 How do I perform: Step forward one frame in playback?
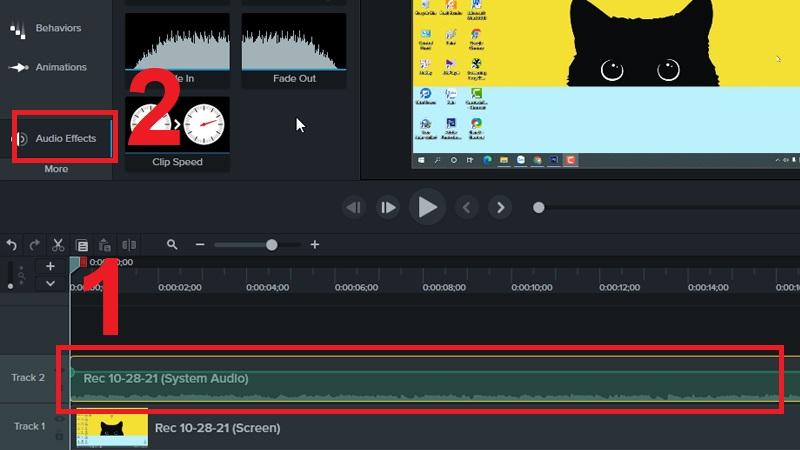(388, 207)
